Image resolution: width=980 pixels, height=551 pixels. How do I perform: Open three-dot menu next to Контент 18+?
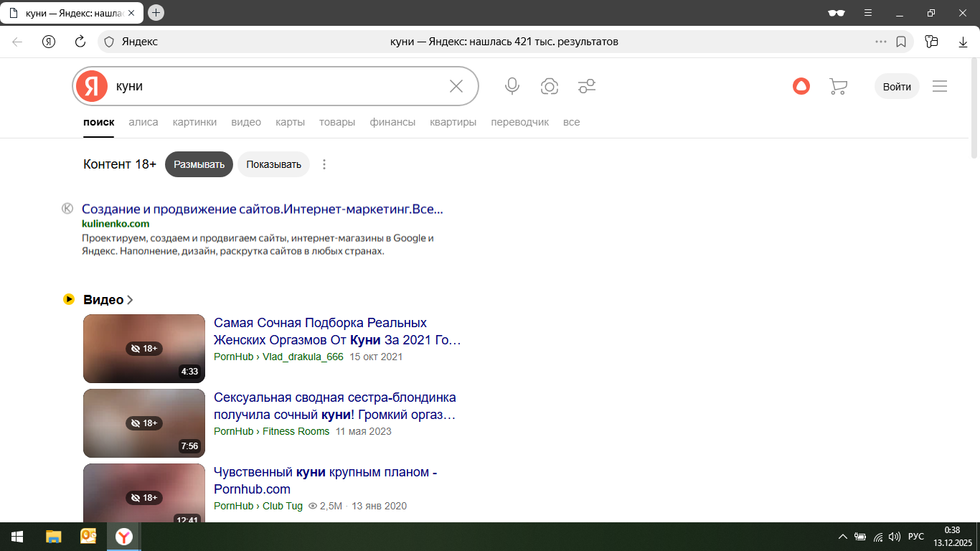324,164
